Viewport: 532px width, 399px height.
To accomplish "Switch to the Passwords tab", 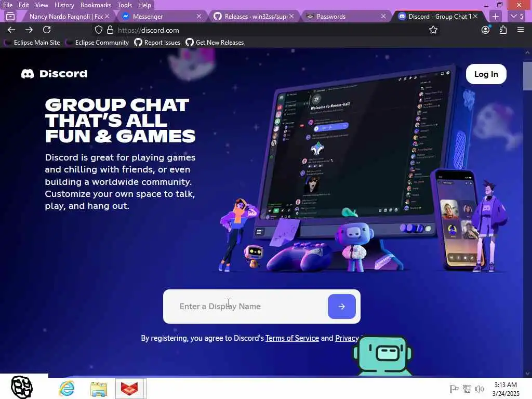I will click(344, 16).
